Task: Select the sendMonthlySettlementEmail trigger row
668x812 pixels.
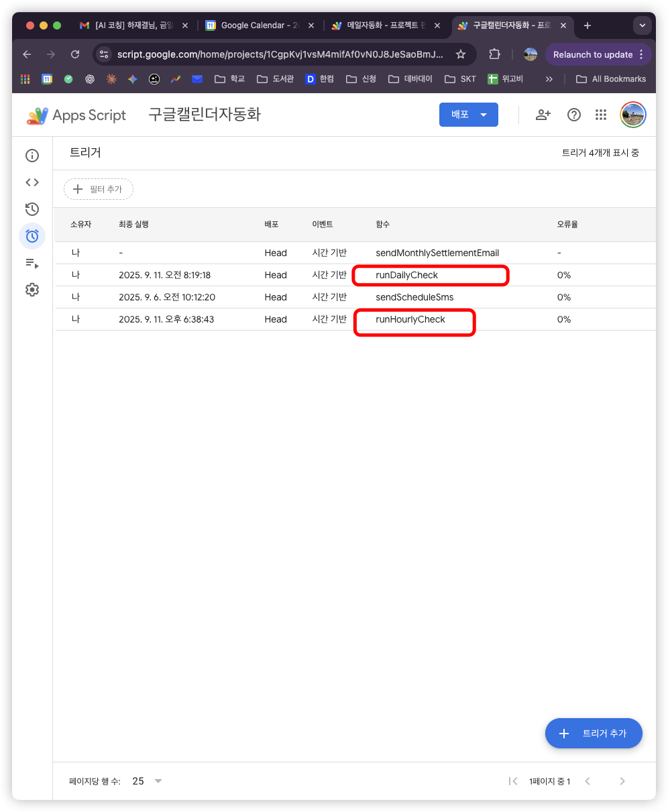Action: click(x=355, y=253)
